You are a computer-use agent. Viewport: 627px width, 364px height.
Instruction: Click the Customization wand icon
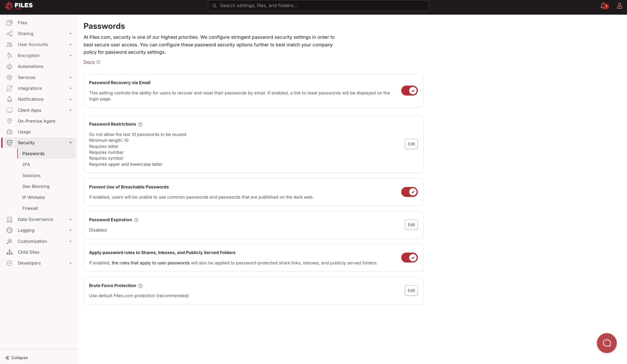point(9,241)
